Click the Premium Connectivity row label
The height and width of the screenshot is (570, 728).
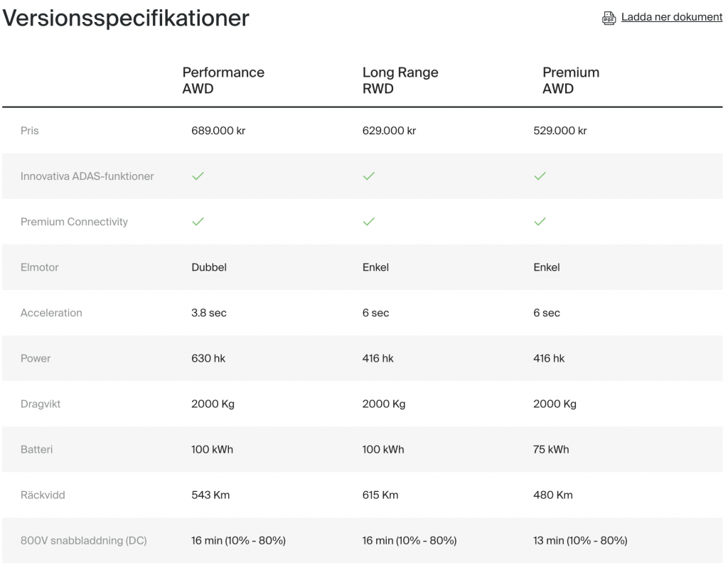[x=74, y=222]
